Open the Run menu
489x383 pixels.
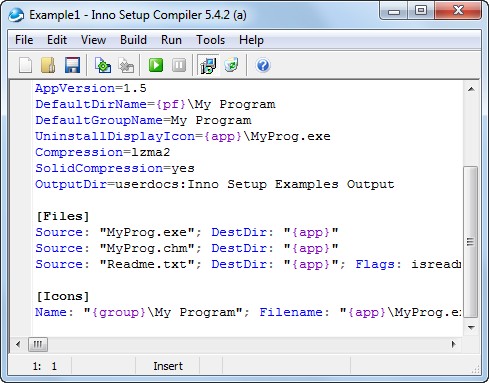(x=171, y=40)
